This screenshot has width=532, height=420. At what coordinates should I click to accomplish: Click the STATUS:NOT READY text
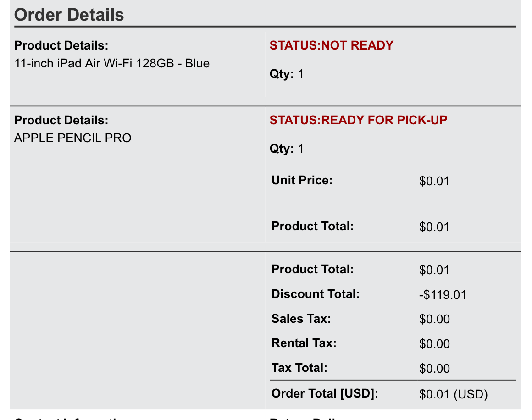pos(331,45)
